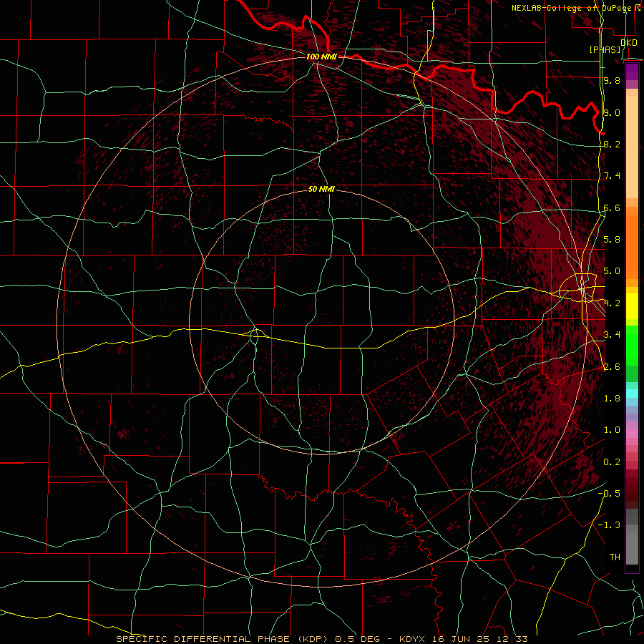The width and height of the screenshot is (644, 644).
Task: Click the 2.6 value on the color scale
Action: [612, 367]
